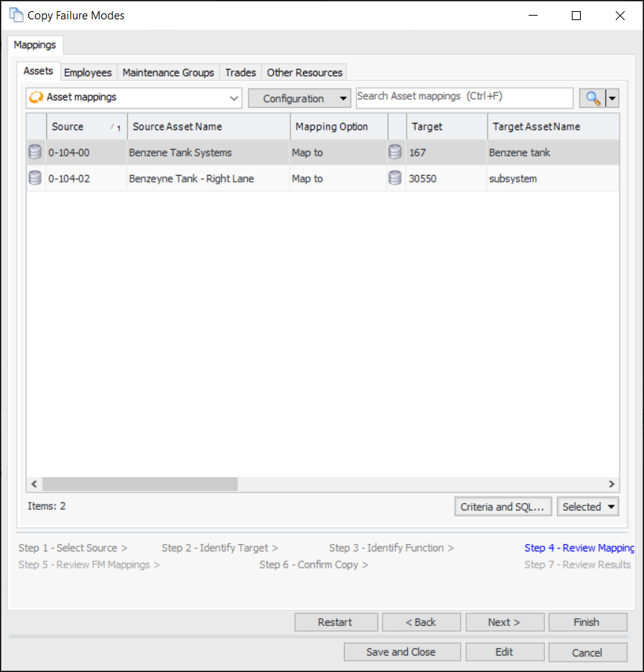Viewport: 644px width, 672px height.
Task: Click target value 30550
Action: [446, 179]
